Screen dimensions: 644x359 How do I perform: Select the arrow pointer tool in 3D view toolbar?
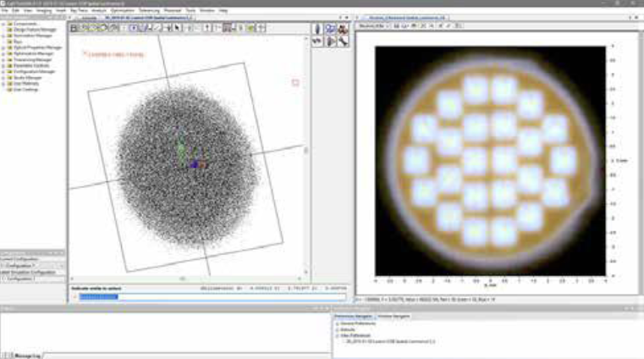tap(178, 28)
